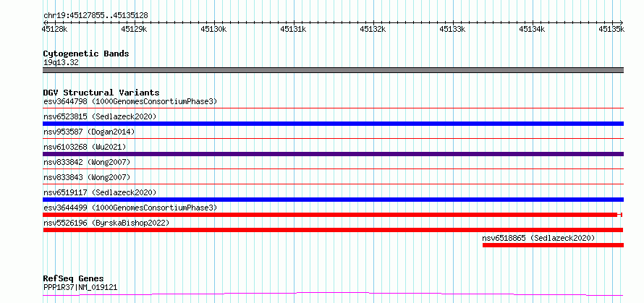Select variant label nsv6518865 (Sedlazeck2020)
The height and width of the screenshot is (303, 644).
pyautogui.click(x=538, y=238)
